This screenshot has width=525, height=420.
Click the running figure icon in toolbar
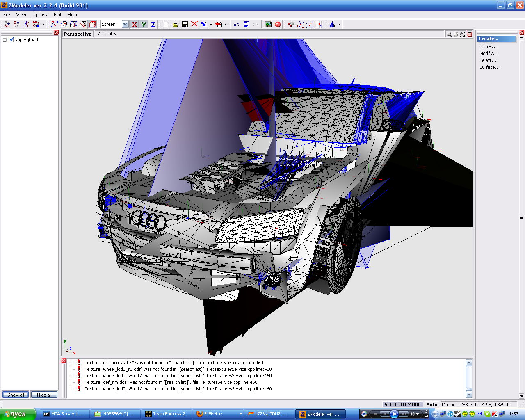pos(27,24)
